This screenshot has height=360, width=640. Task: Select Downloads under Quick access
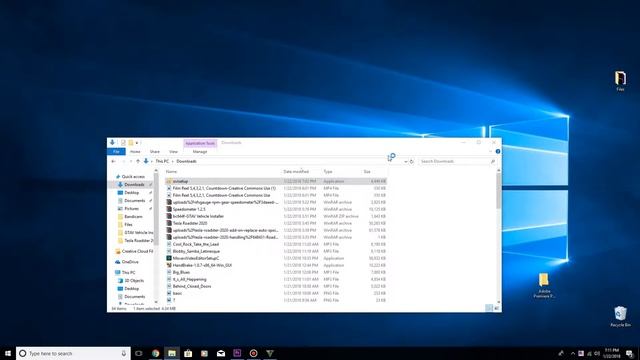click(134, 185)
